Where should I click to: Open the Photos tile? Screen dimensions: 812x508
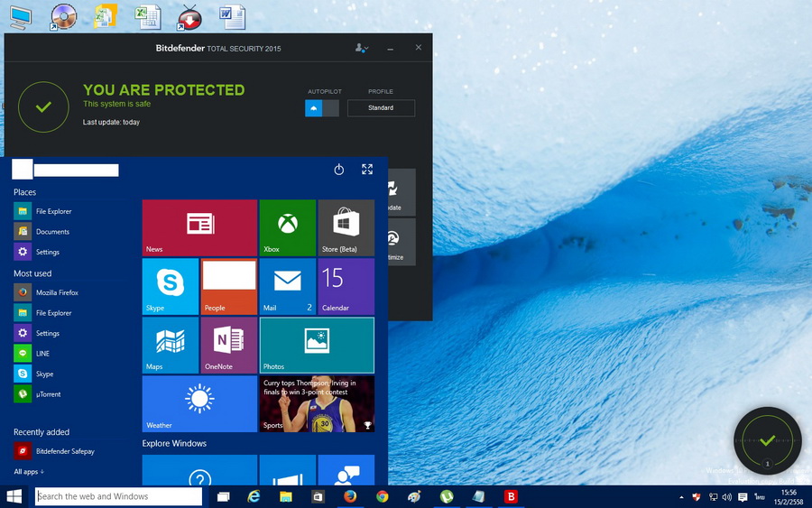point(317,345)
